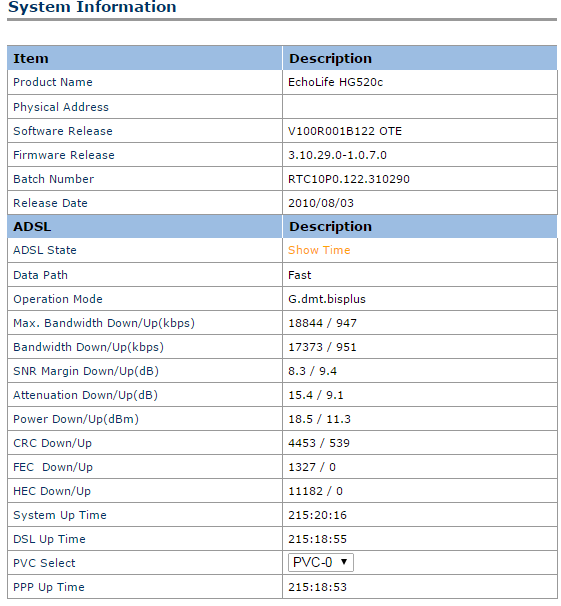Click the Item column header
The height and width of the screenshot is (606, 561).
[31, 58]
